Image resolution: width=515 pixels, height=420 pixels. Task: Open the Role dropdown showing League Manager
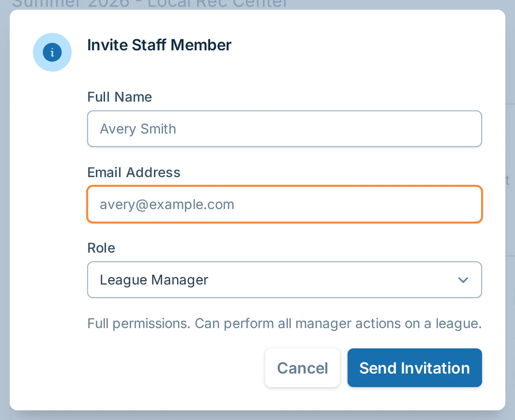[x=285, y=280]
